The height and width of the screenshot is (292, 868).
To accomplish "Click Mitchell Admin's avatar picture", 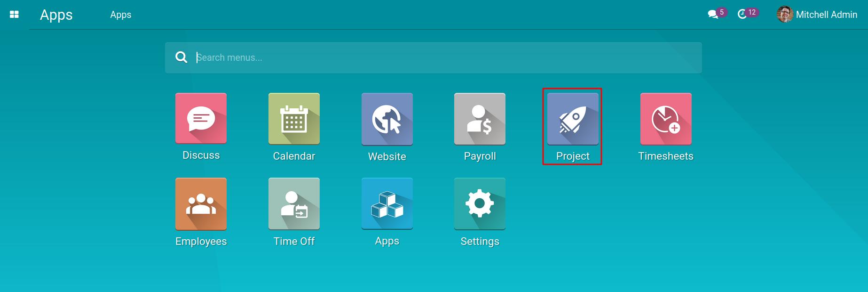I will [x=785, y=15].
